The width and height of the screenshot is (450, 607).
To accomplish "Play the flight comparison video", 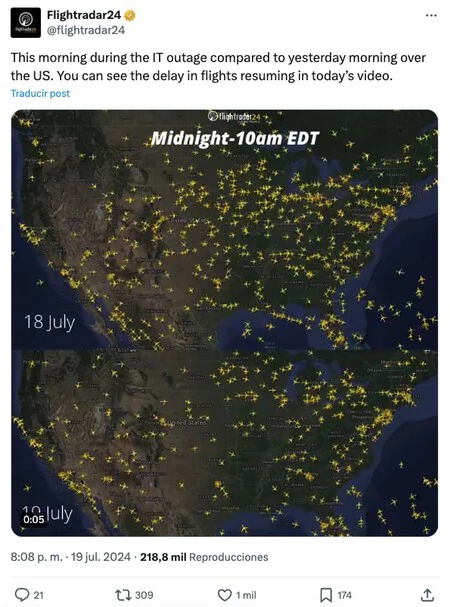I will [225, 323].
